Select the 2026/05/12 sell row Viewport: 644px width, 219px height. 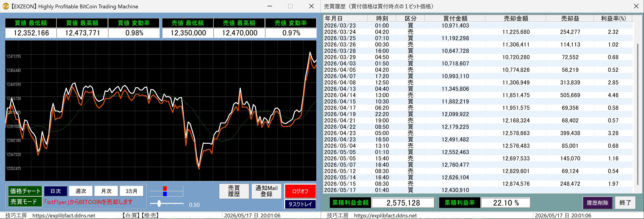coord(478,171)
